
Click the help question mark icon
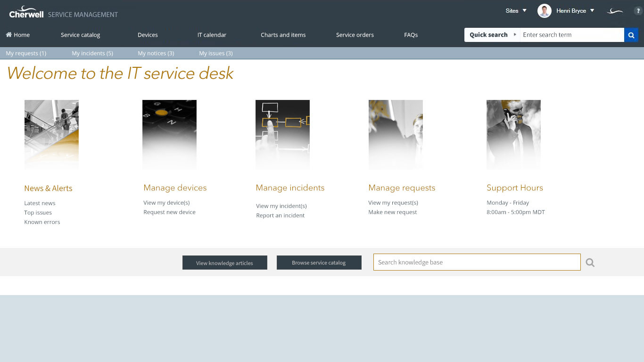[x=638, y=11]
